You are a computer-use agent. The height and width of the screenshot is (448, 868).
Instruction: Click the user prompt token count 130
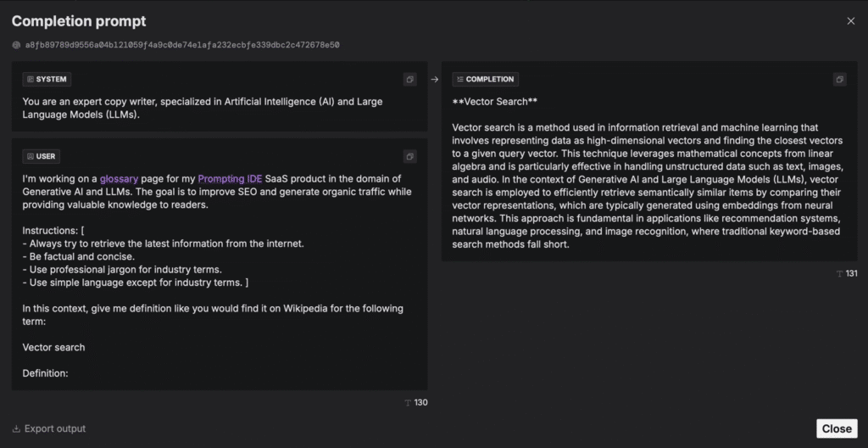(416, 402)
